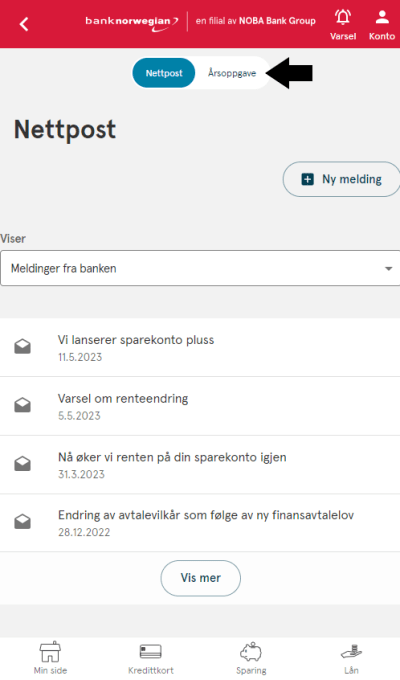Select the Nettpost tab
400x680 pixels.
pyautogui.click(x=164, y=73)
